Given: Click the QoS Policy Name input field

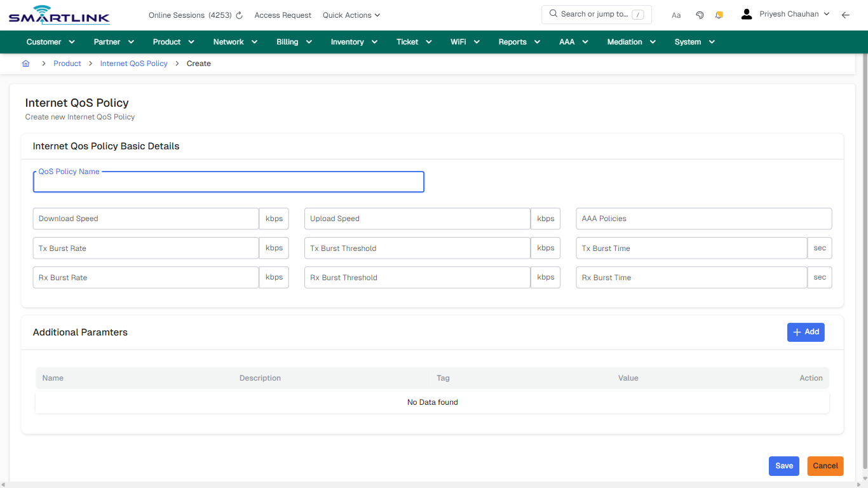Looking at the screenshot, I should click(x=228, y=182).
